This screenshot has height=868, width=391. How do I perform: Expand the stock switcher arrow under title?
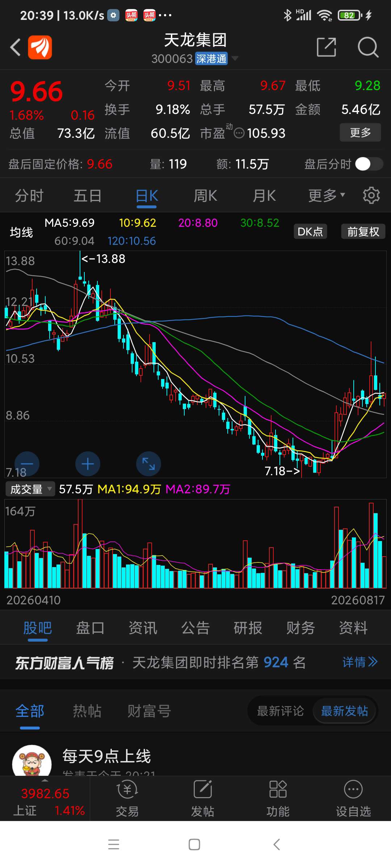(235, 58)
